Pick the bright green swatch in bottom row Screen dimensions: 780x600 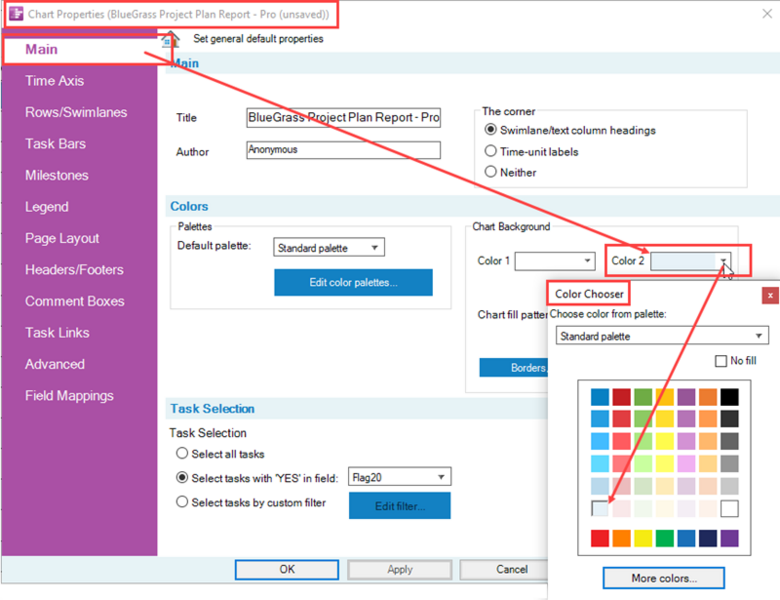665,538
